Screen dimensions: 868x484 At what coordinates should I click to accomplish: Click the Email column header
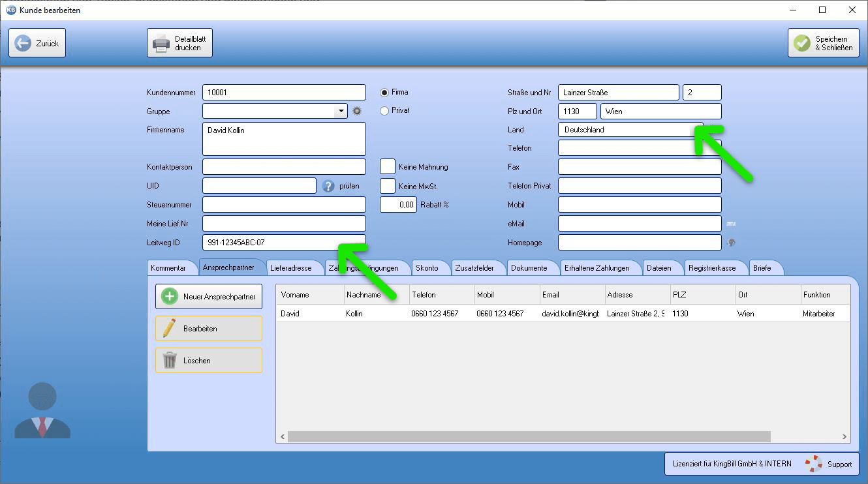click(573, 295)
